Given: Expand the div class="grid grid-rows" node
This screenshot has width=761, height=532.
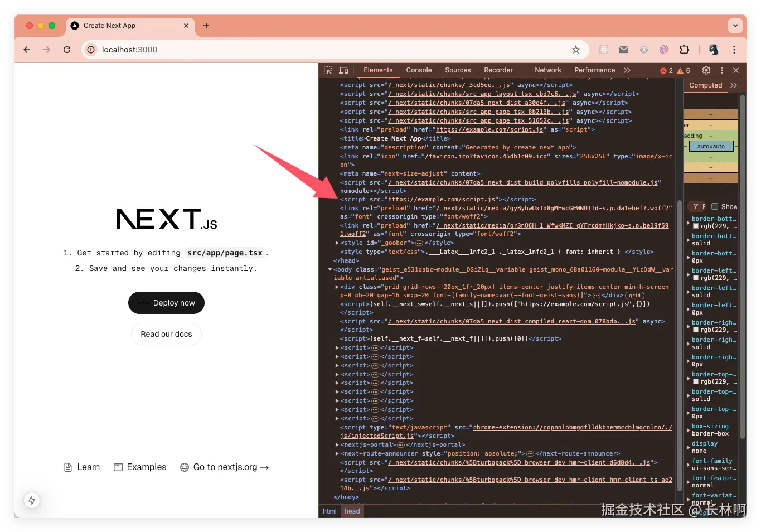Looking at the screenshot, I should 337,287.
